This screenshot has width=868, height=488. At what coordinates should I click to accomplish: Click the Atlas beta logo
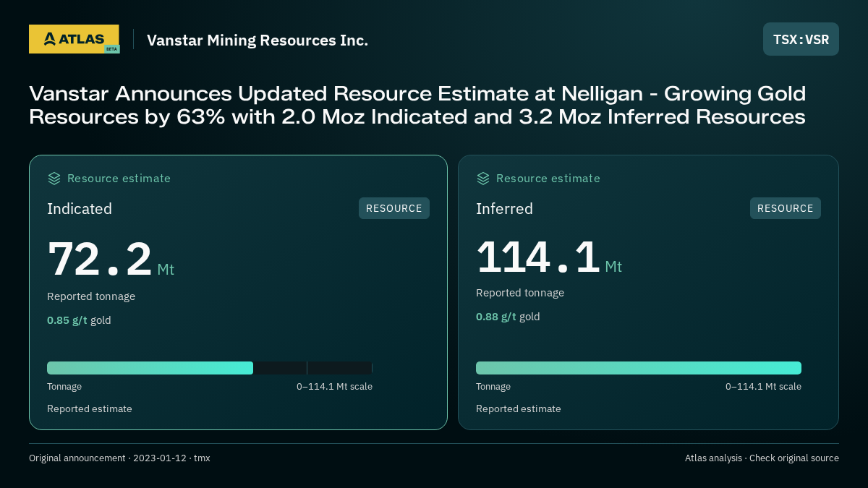[74, 39]
